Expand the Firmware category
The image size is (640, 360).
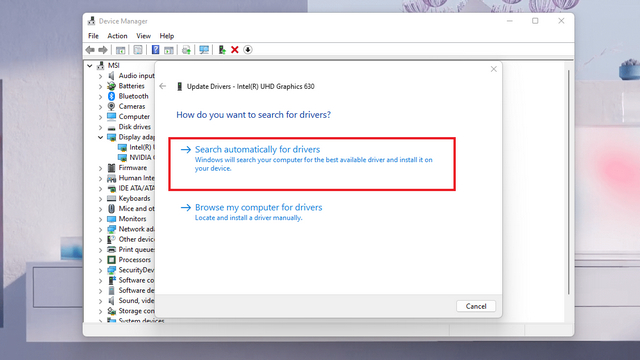(100, 168)
